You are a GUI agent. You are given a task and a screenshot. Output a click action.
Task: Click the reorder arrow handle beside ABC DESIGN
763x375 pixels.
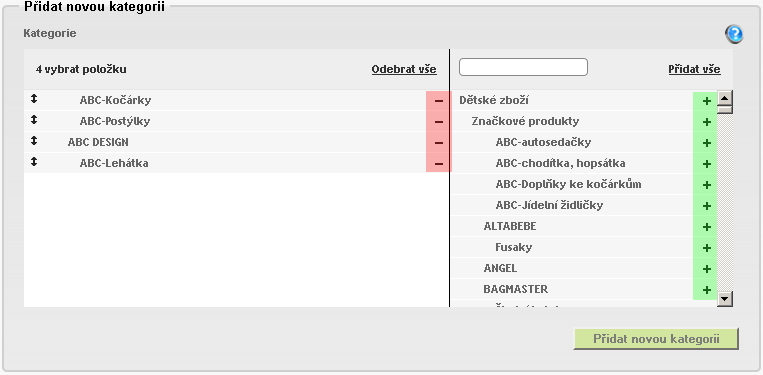click(x=34, y=141)
